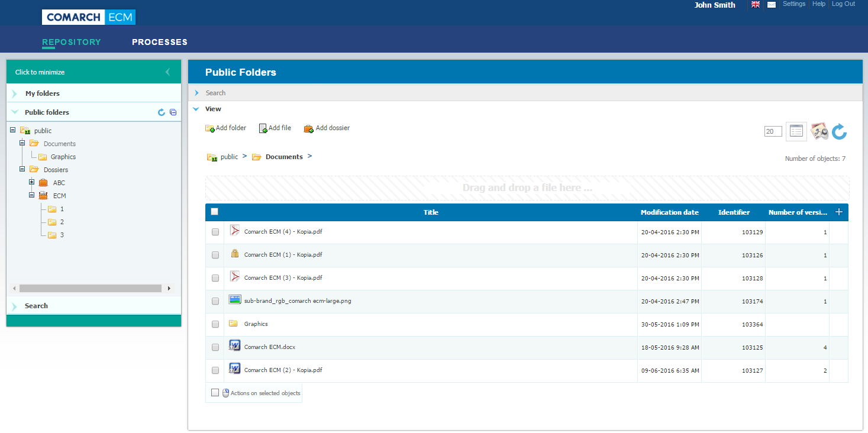The image size is (868, 433).
Task: Tick the checkbox for the Graphics folder row
Action: (215, 324)
